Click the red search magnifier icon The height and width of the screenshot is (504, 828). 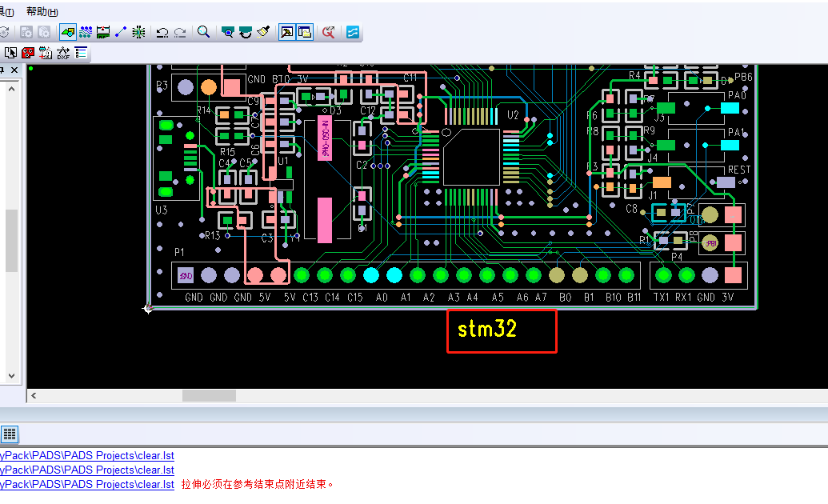[328, 32]
